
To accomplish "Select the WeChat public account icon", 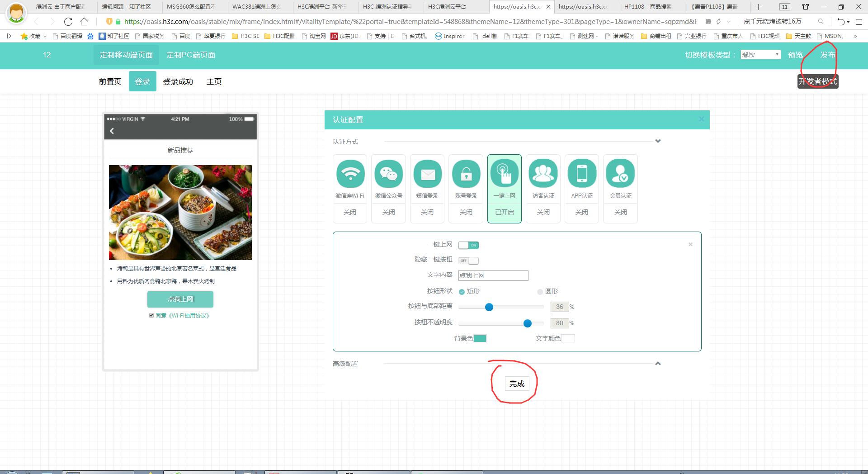I will 389,174.
